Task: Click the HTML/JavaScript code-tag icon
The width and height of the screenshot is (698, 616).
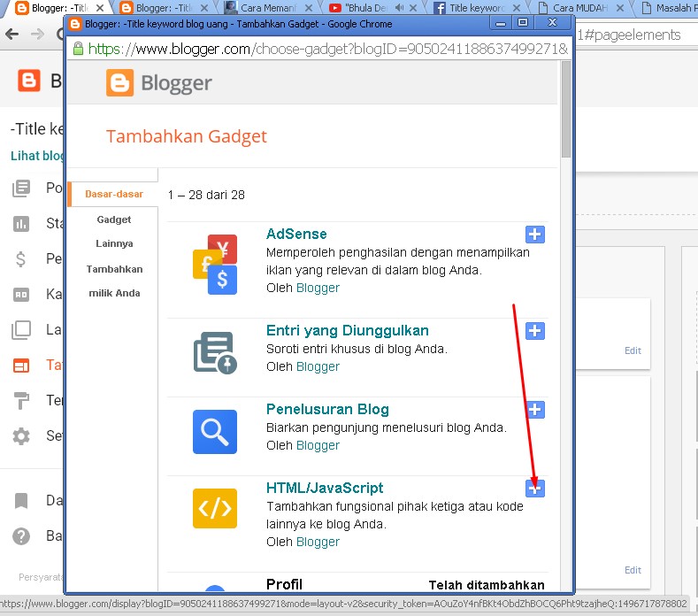Action: [x=215, y=508]
